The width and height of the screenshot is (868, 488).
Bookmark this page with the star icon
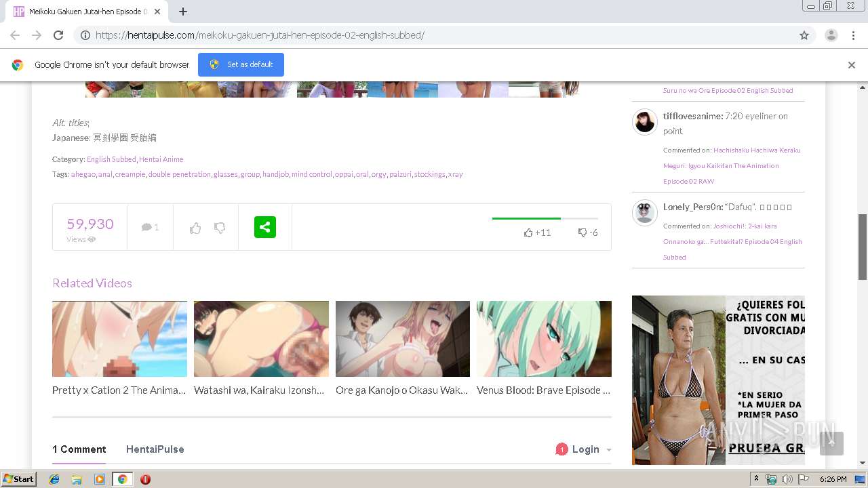click(804, 35)
